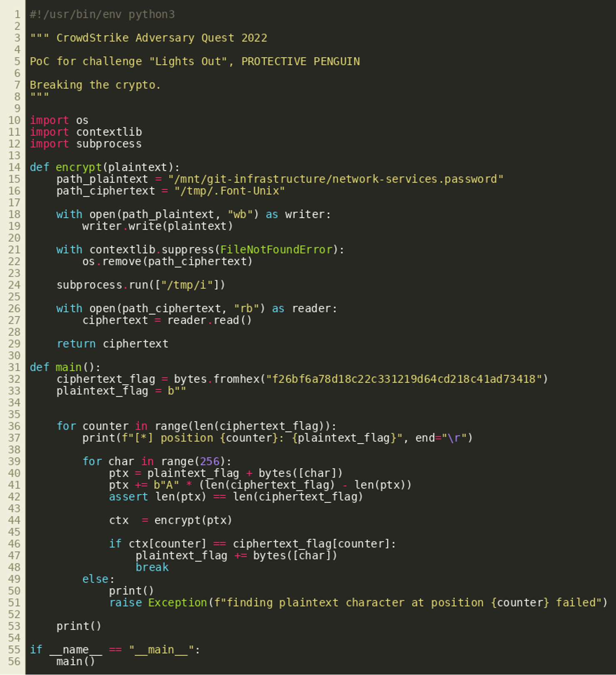Click "writer.write(plaintext)" statement
This screenshot has width=616, height=675.
157,226
